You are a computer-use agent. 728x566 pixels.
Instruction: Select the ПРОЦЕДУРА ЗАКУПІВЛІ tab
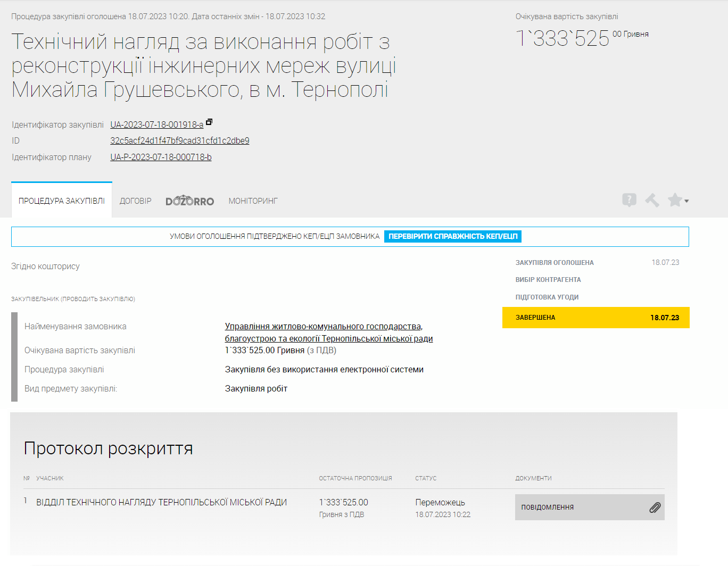[61, 201]
